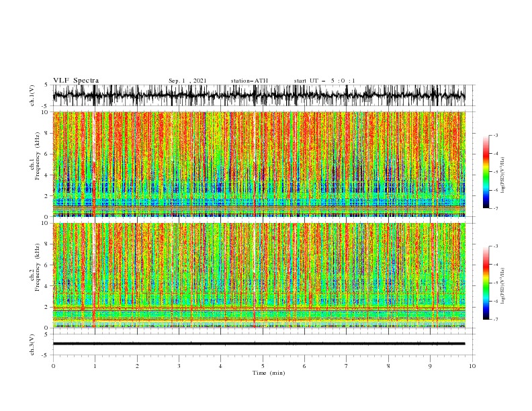
Task: Click the "-3" tick on ch.2 color bar
Action: [x=495, y=246]
